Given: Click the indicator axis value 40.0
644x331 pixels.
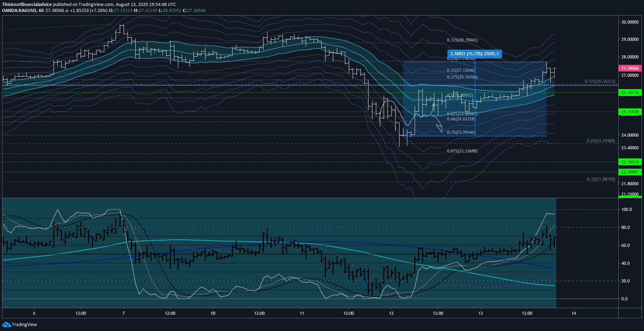Looking at the screenshot, I should (625, 263).
